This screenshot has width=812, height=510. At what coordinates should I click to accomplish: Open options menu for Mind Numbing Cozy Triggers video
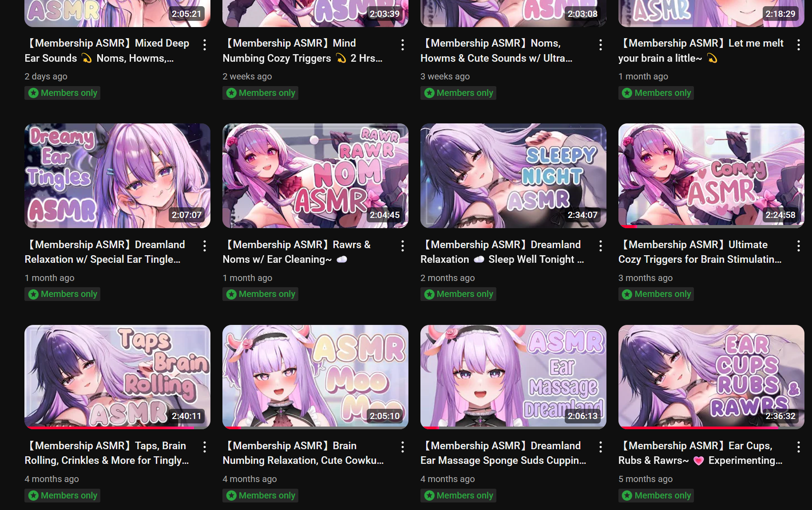(403, 45)
